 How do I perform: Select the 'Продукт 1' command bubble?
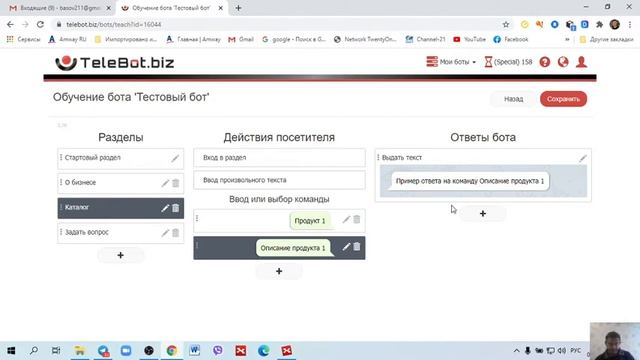point(310,221)
